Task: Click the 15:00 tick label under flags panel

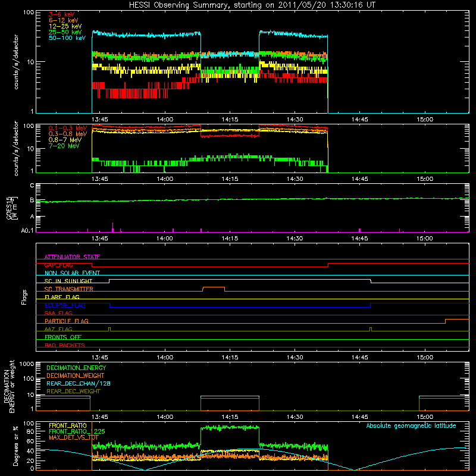Action: pyautogui.click(x=425, y=358)
